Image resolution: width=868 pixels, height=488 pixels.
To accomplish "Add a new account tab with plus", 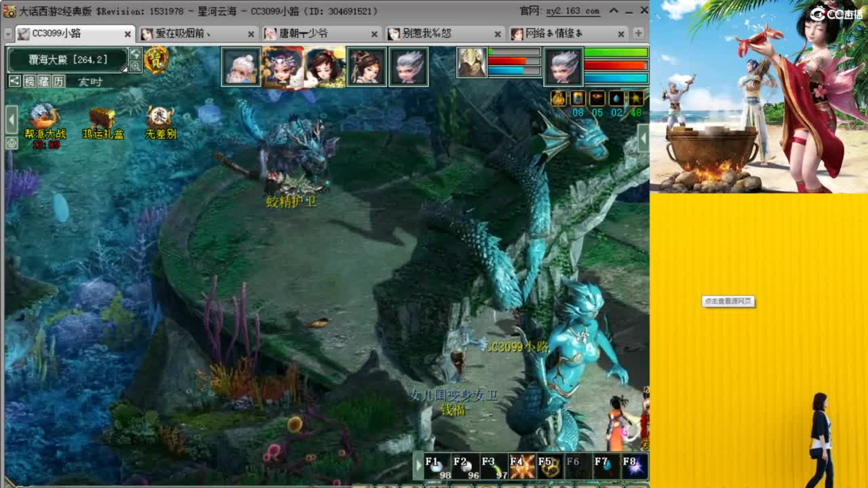I will 638,33.
